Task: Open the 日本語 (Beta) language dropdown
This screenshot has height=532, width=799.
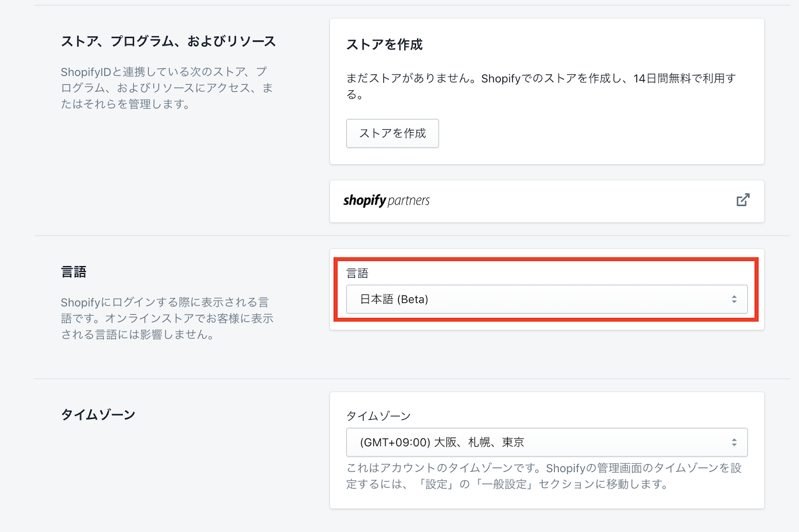Action: pos(546,299)
